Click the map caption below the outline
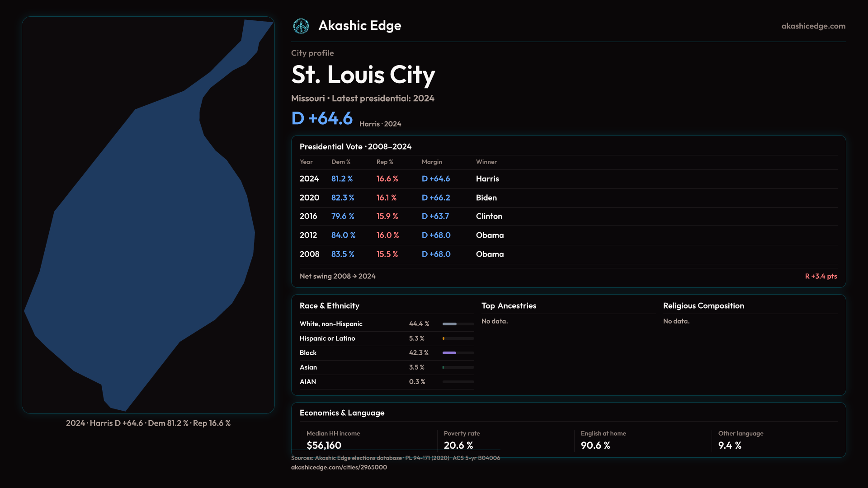The height and width of the screenshot is (488, 868). click(x=148, y=423)
